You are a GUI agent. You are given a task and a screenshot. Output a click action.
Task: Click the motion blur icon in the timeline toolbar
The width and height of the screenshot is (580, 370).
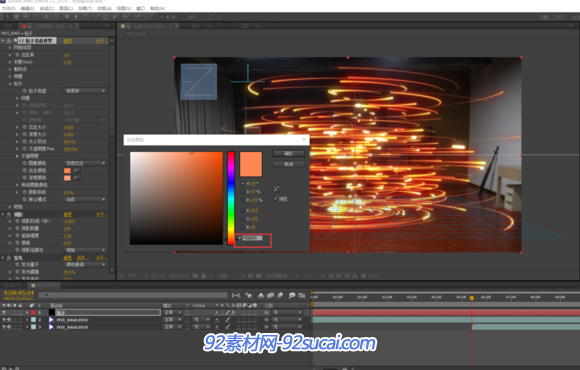[280, 295]
